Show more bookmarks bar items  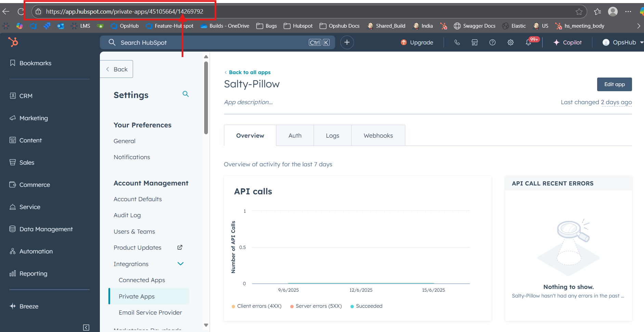(x=638, y=26)
